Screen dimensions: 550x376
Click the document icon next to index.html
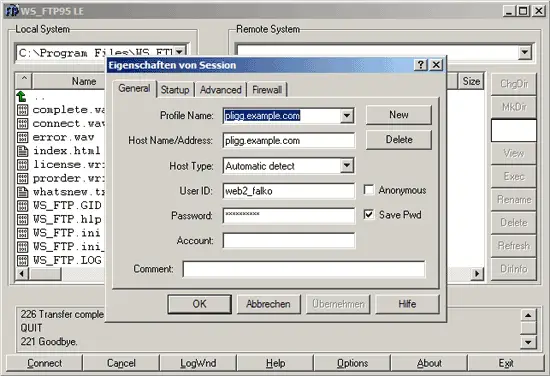22,151
